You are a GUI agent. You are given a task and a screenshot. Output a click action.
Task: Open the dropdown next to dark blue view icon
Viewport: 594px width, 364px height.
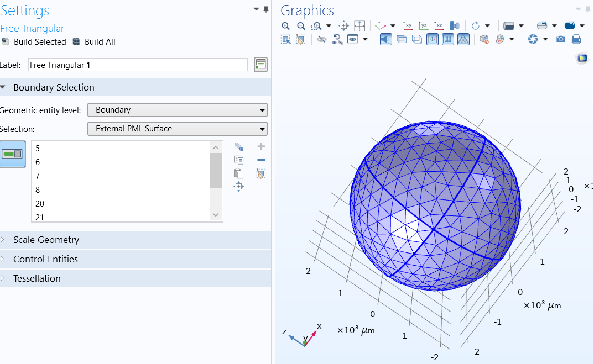pyautogui.click(x=582, y=26)
